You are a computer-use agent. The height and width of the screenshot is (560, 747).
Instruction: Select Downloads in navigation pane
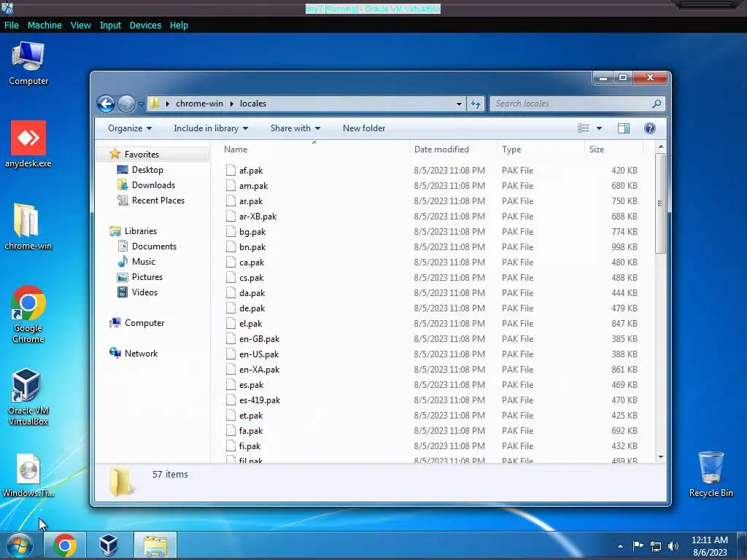point(153,184)
